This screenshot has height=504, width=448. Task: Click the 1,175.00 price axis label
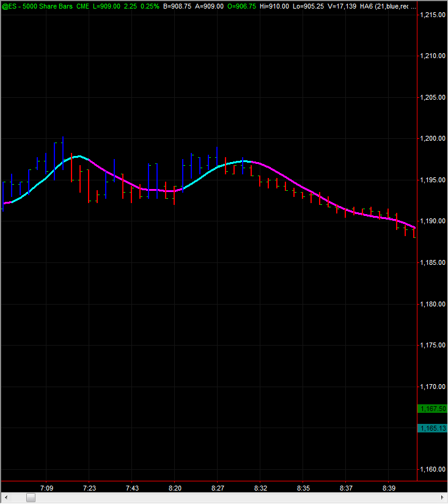click(433, 345)
